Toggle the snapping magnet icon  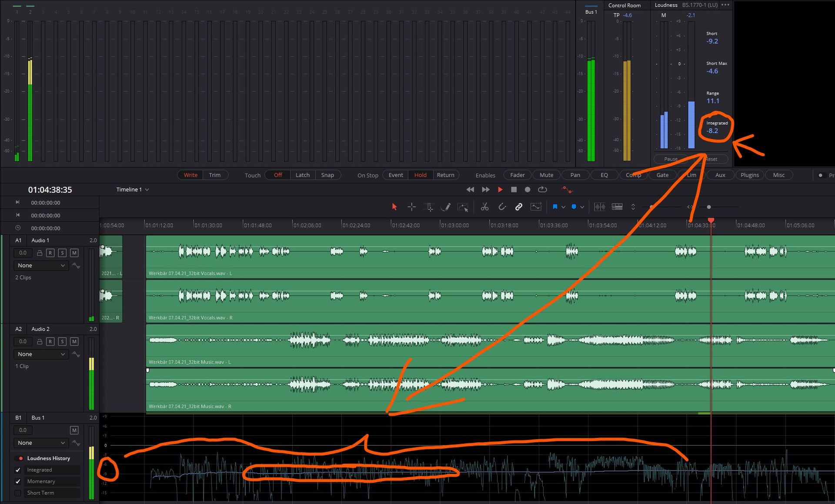point(502,207)
